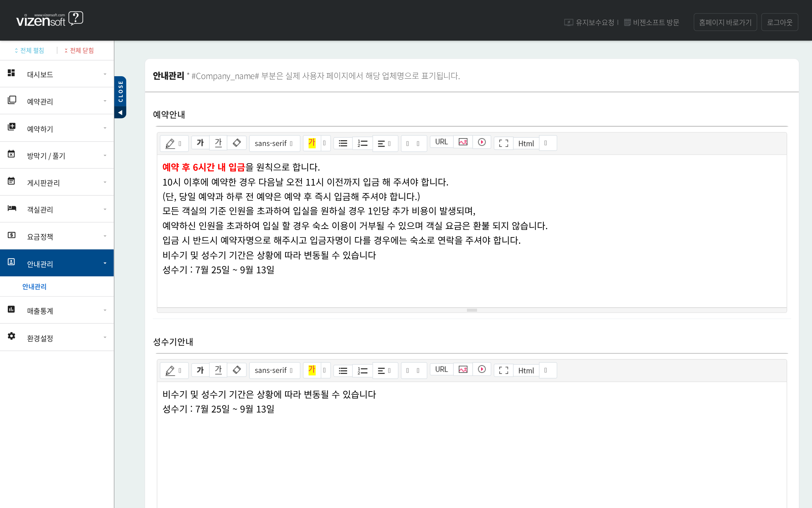Screen dimensions: 812x508
Task: Insert video in 예약안내 editor
Action: 482,142
